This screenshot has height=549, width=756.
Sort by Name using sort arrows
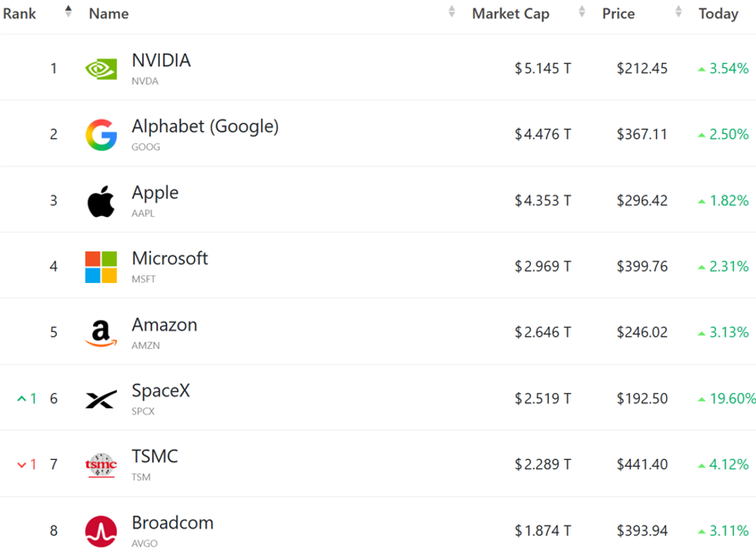click(x=451, y=12)
